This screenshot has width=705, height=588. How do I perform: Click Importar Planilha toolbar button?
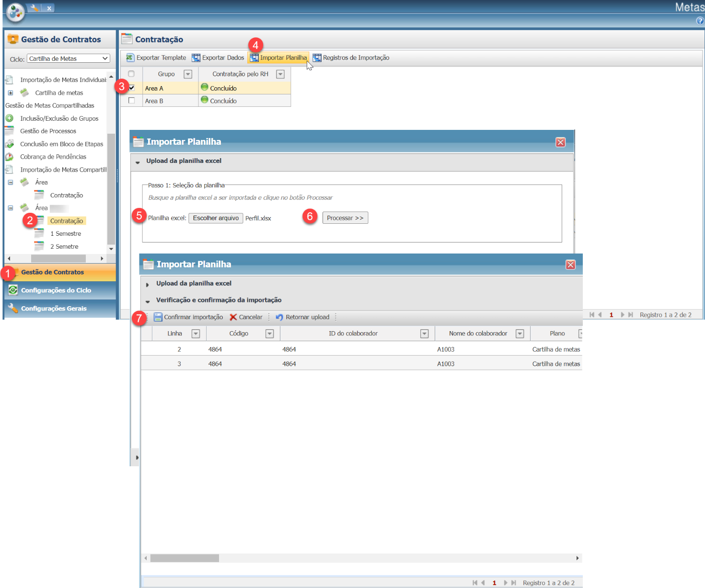click(x=278, y=58)
